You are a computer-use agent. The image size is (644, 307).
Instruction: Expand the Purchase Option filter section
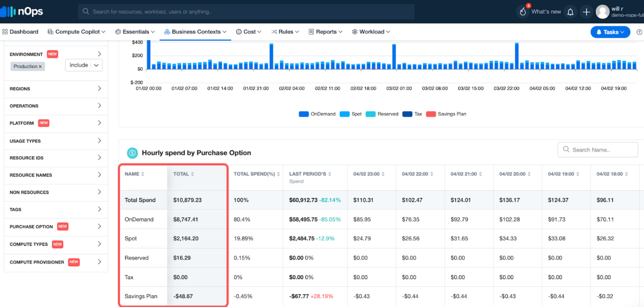coord(56,226)
